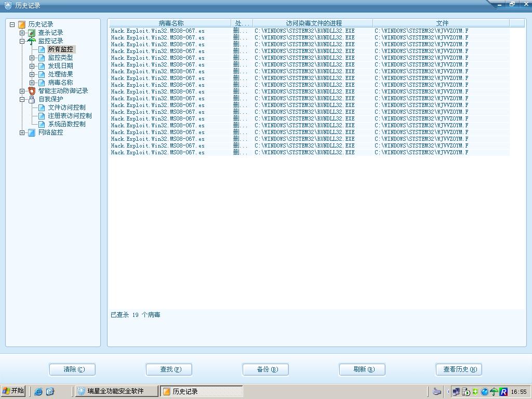Viewport: 532px width, 399px height.
Task: Select 注册表访问控制 tree item
Action: coord(70,116)
